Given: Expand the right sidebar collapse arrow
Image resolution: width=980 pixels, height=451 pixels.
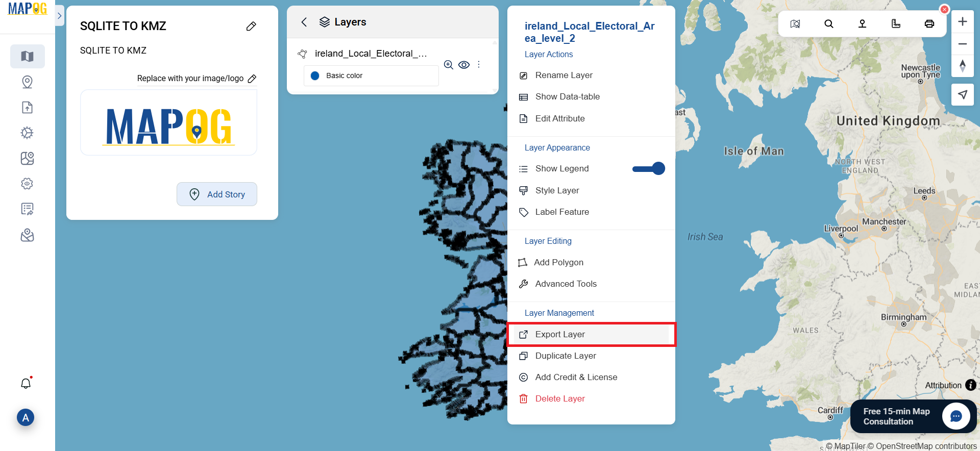Looking at the screenshot, I should click(x=60, y=15).
